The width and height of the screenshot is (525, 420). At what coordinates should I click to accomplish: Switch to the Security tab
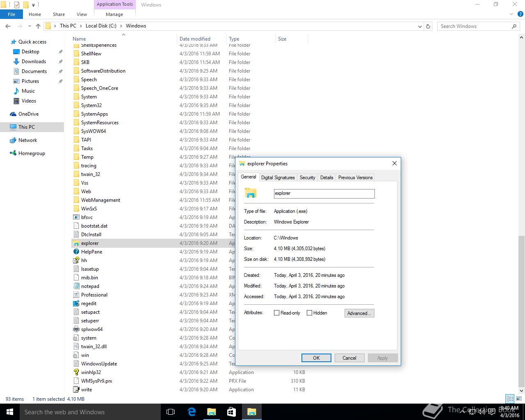coord(307,178)
